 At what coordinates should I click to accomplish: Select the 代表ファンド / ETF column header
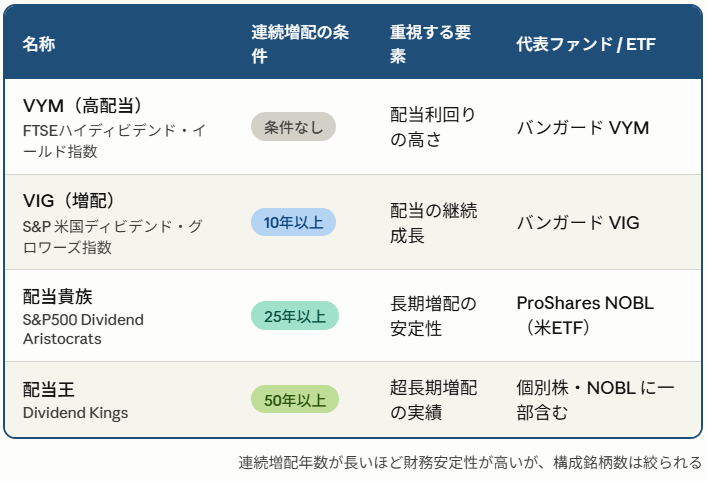coord(586,44)
